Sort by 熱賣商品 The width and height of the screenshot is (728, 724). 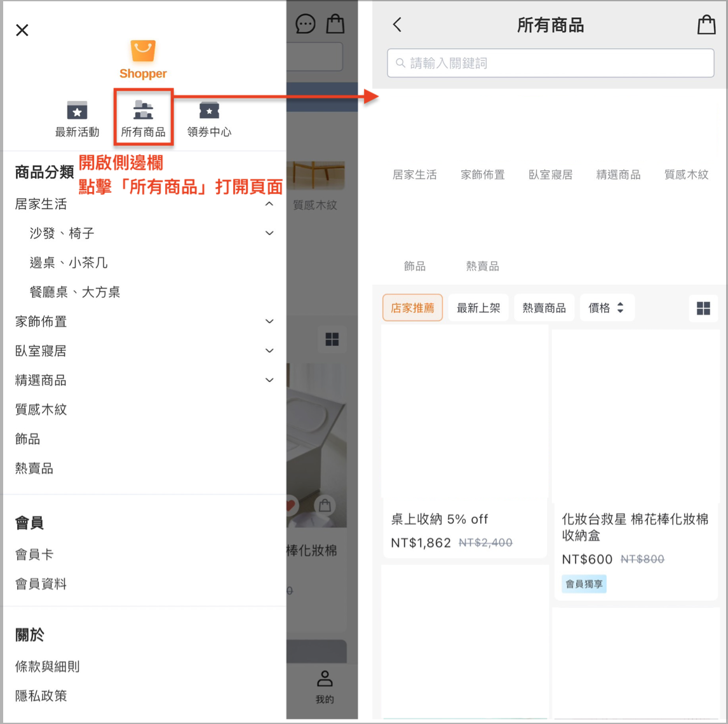[544, 308]
